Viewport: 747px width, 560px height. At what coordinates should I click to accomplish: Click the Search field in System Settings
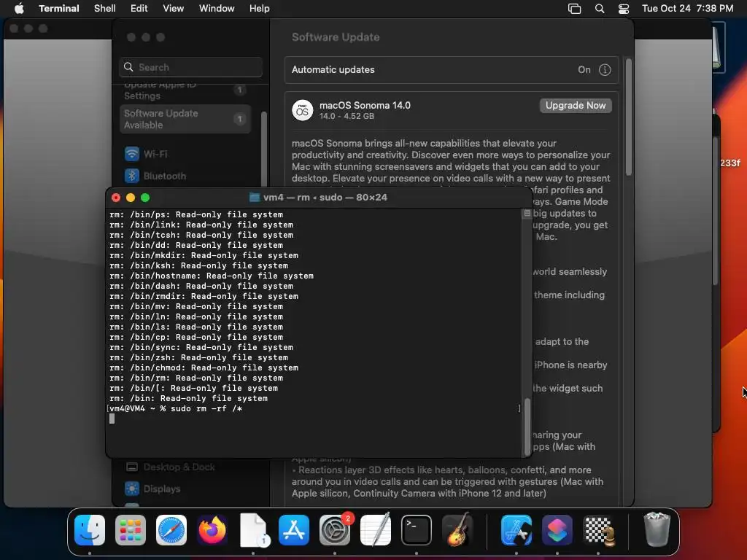[x=190, y=67]
